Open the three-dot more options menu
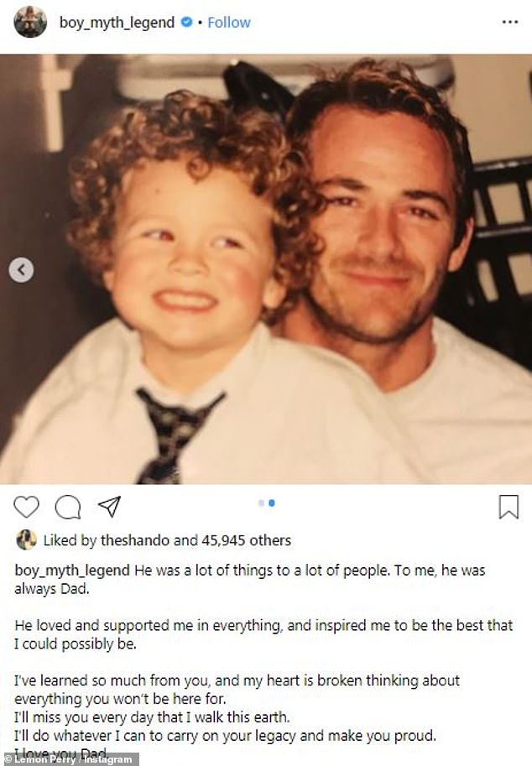The height and width of the screenshot is (766, 532). [x=509, y=22]
